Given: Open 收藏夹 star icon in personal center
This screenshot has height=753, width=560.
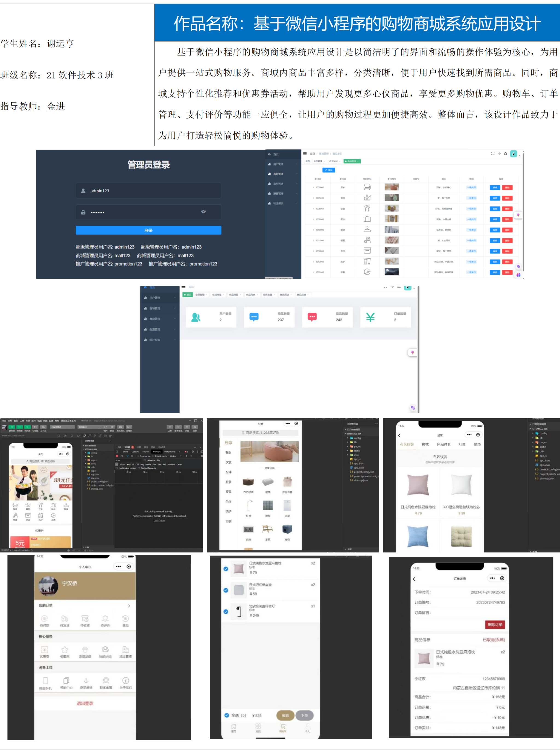Looking at the screenshot, I should coord(65,650).
